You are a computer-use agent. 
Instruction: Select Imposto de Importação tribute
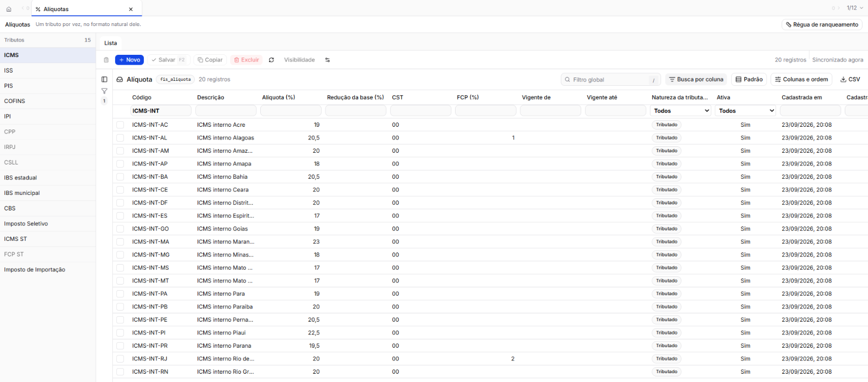[x=48, y=270]
